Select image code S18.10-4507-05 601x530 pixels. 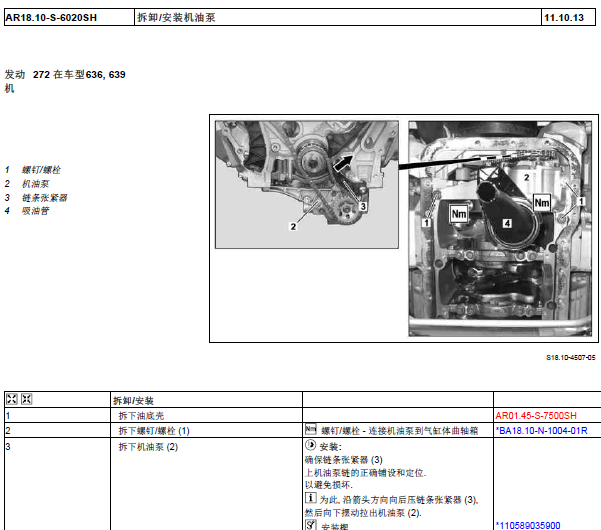tap(571, 358)
